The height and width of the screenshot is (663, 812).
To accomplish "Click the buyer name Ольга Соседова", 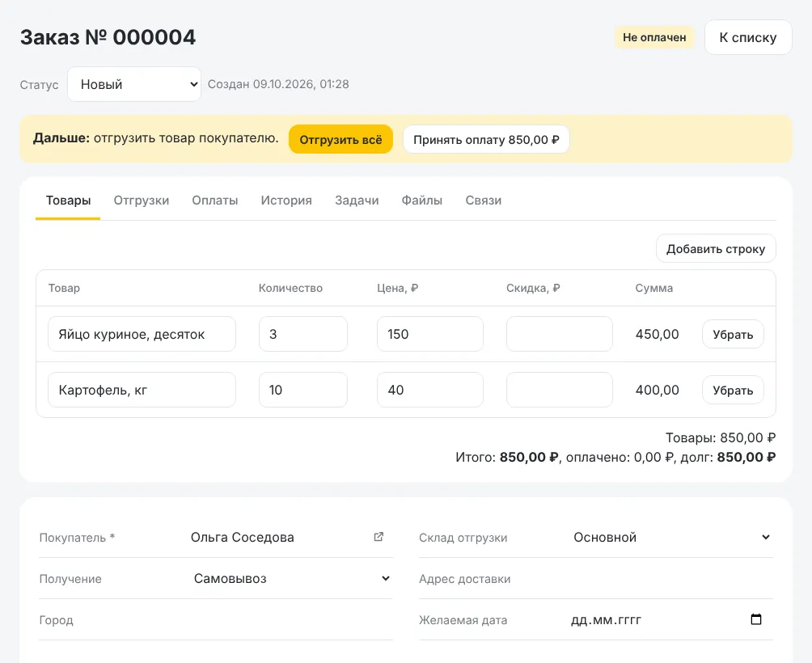I will click(243, 537).
